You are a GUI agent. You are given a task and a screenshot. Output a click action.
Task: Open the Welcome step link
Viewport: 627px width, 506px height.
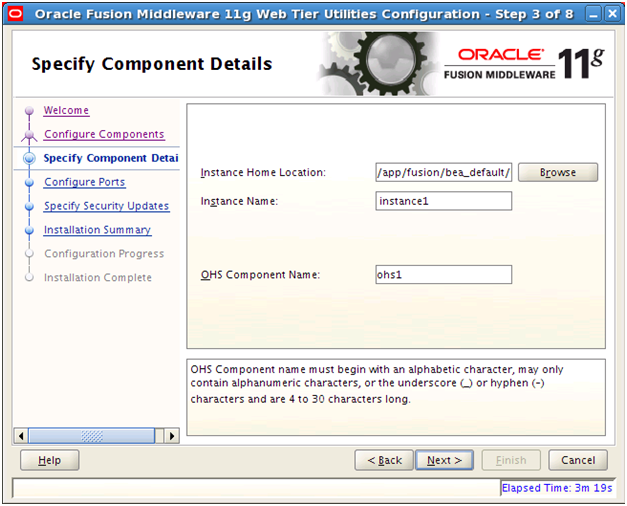[66, 110]
